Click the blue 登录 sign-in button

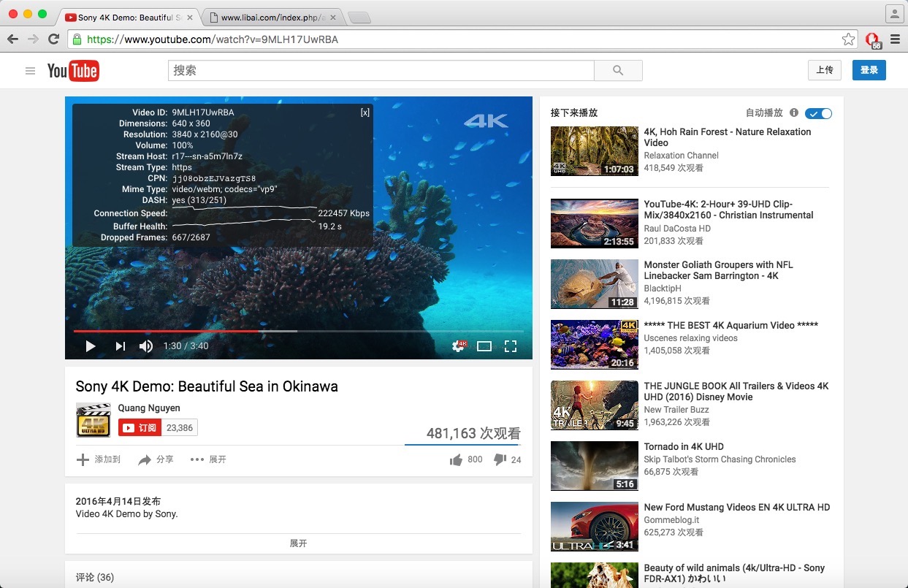[869, 70]
